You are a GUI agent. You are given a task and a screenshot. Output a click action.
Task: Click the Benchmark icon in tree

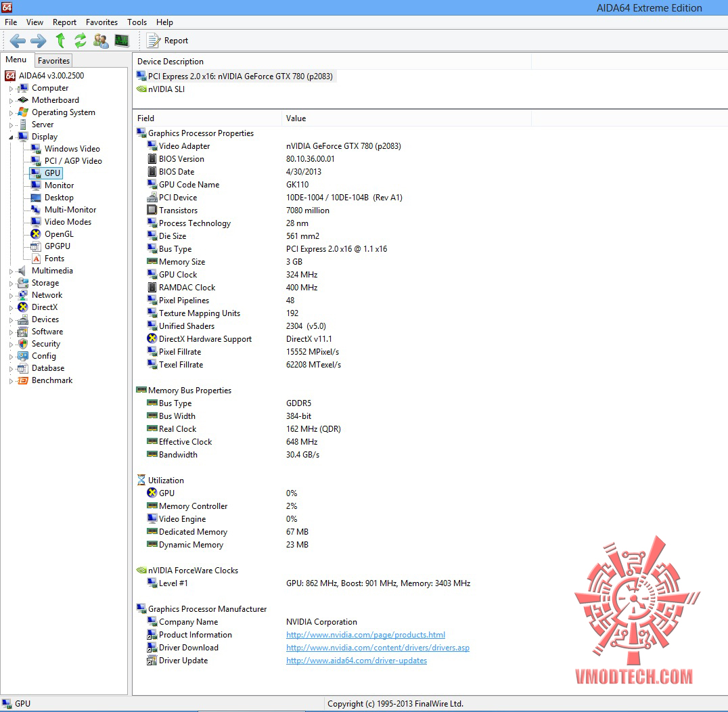[23, 380]
